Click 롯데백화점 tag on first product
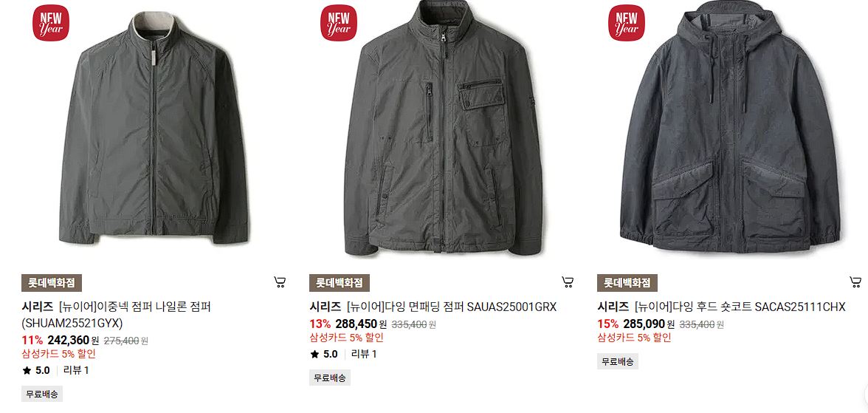The image size is (868, 413). click(52, 283)
